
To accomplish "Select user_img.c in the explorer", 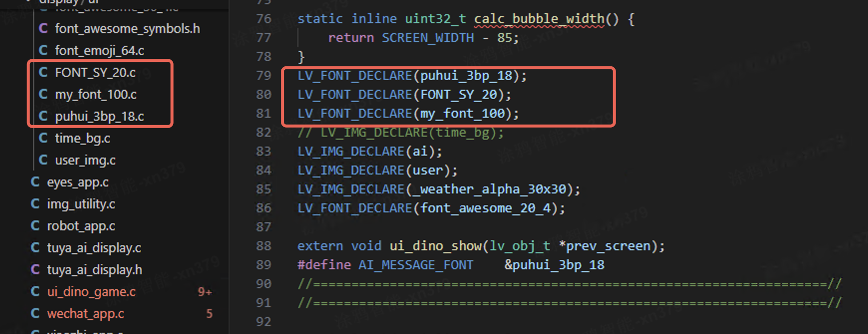I will [85, 161].
